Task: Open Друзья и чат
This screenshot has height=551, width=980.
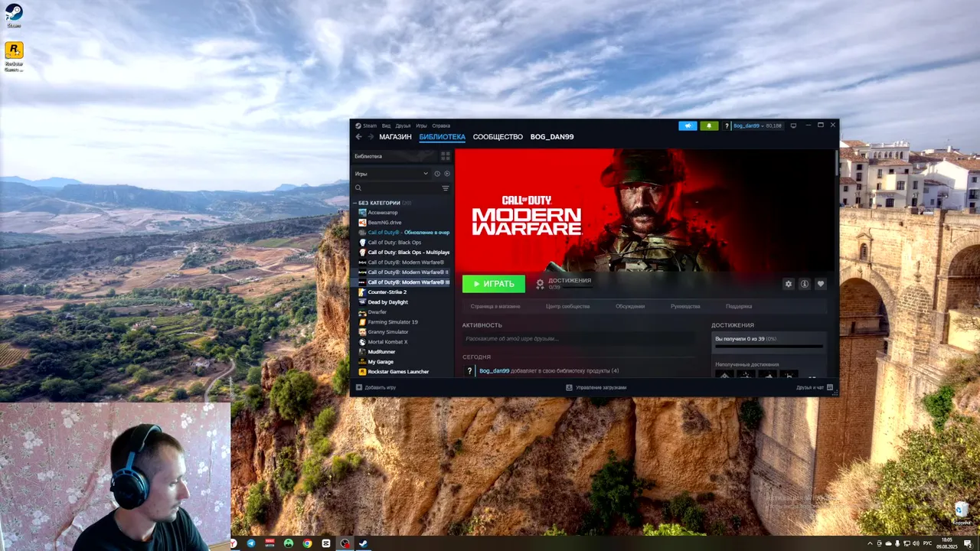Action: click(x=814, y=387)
